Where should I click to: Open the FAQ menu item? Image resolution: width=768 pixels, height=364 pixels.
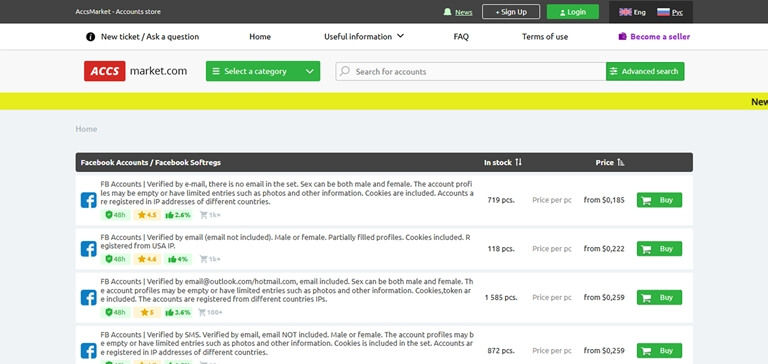tap(461, 37)
